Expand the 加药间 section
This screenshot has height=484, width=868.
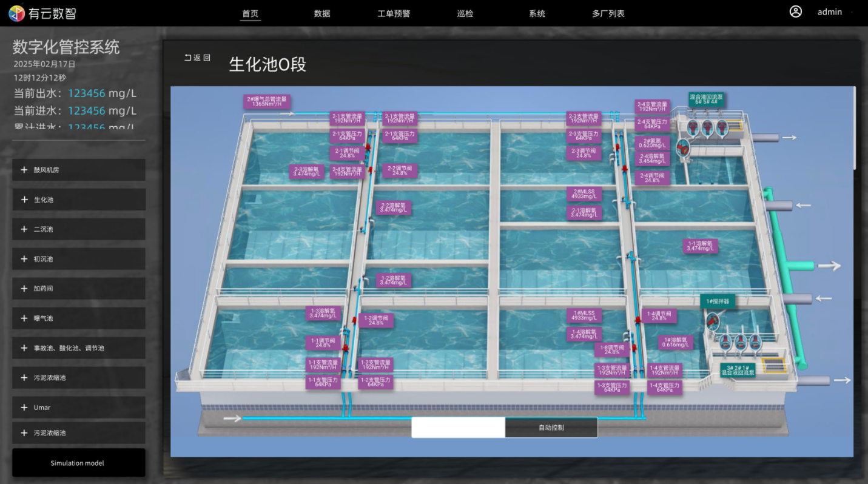(79, 289)
